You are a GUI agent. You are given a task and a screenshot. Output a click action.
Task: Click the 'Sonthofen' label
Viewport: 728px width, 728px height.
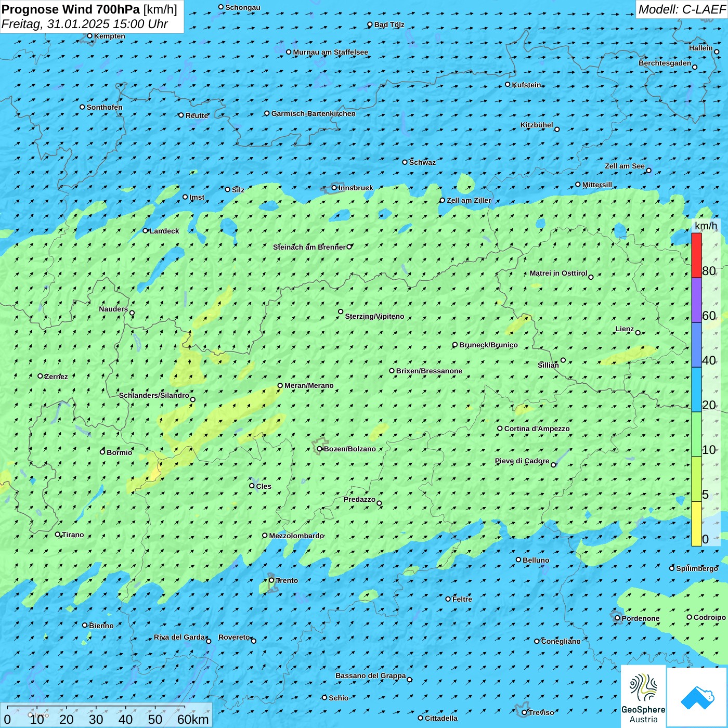(x=105, y=107)
